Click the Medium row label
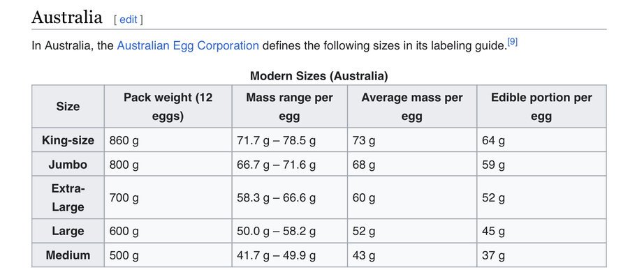The image size is (644, 279). tap(68, 255)
